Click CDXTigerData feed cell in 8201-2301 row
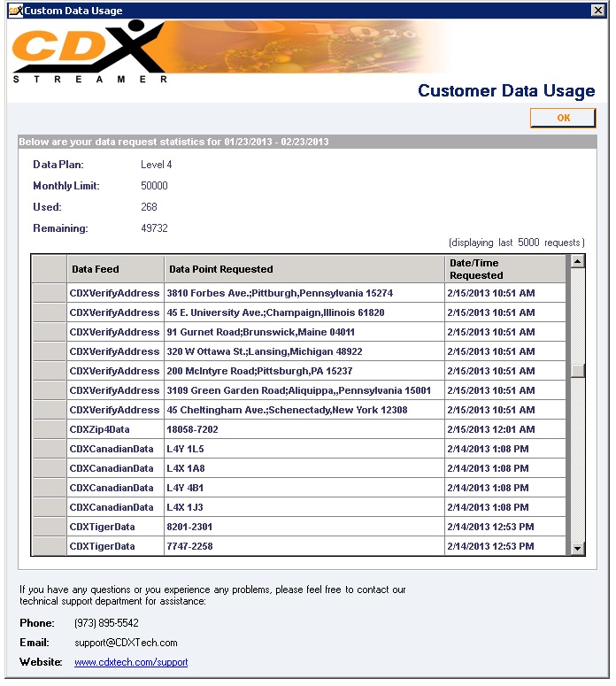 point(115,527)
